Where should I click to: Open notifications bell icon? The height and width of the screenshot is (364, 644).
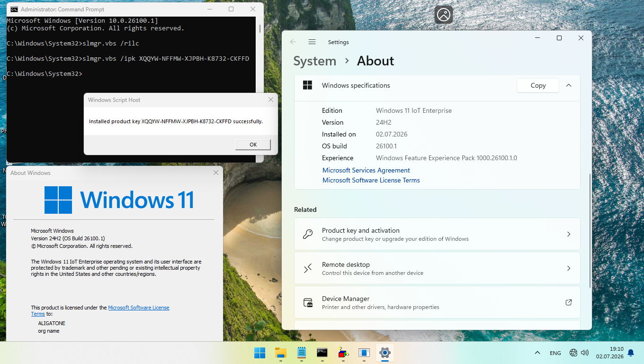(x=631, y=353)
